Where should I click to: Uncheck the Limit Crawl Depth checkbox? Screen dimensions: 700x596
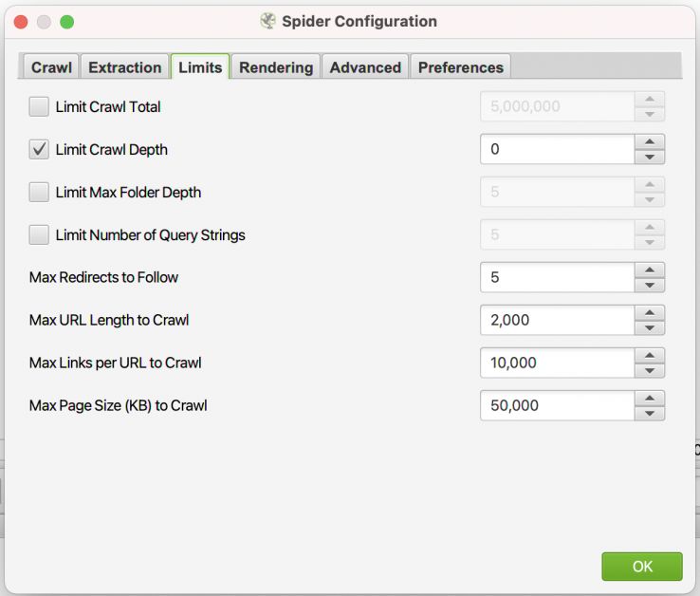click(x=39, y=149)
